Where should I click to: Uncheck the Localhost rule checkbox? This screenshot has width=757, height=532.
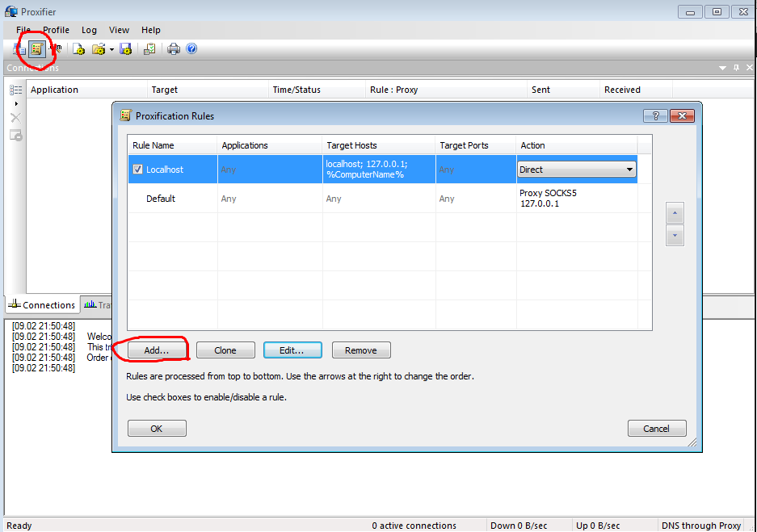137,170
